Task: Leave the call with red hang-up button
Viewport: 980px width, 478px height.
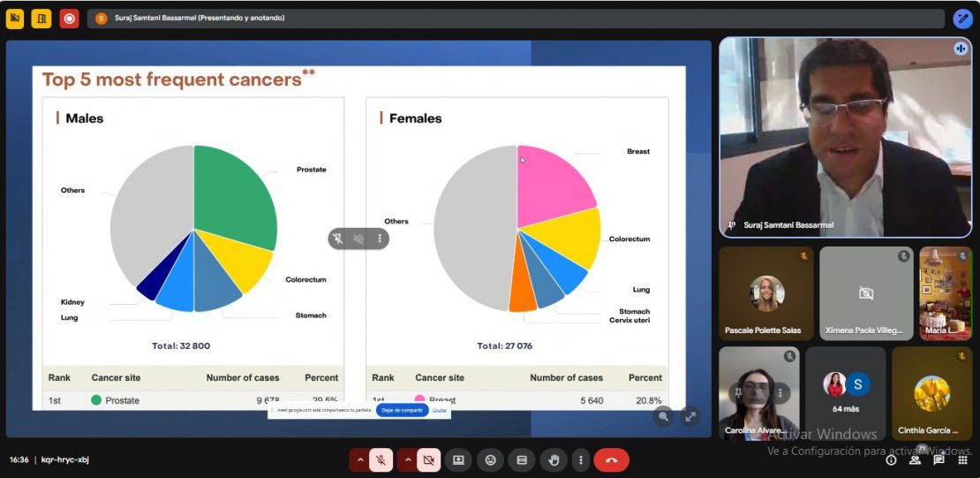Action: [611, 459]
